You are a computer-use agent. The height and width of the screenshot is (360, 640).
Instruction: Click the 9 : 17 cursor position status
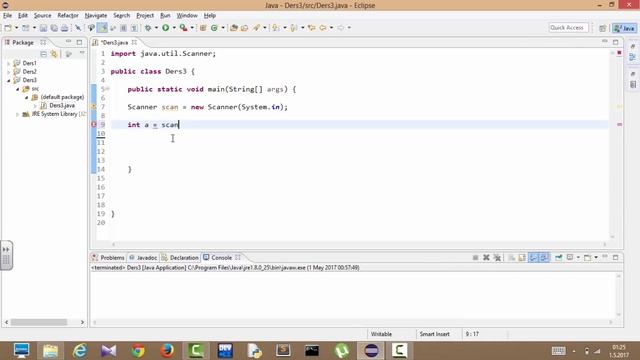[472, 334]
